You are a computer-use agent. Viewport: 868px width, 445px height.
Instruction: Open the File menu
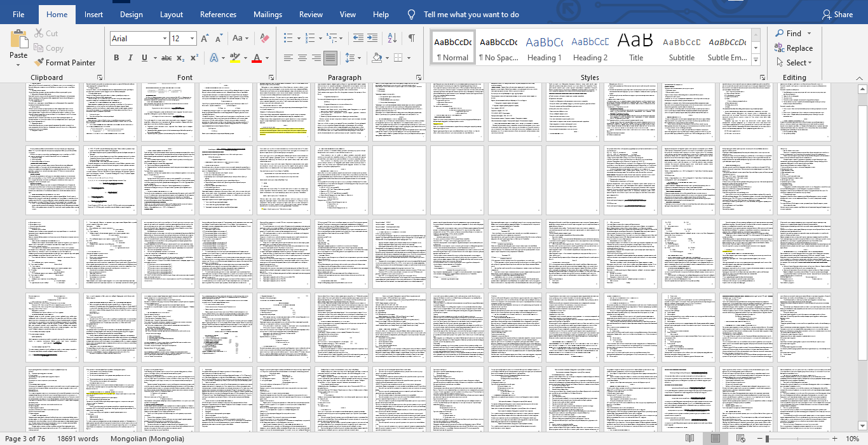coord(18,15)
